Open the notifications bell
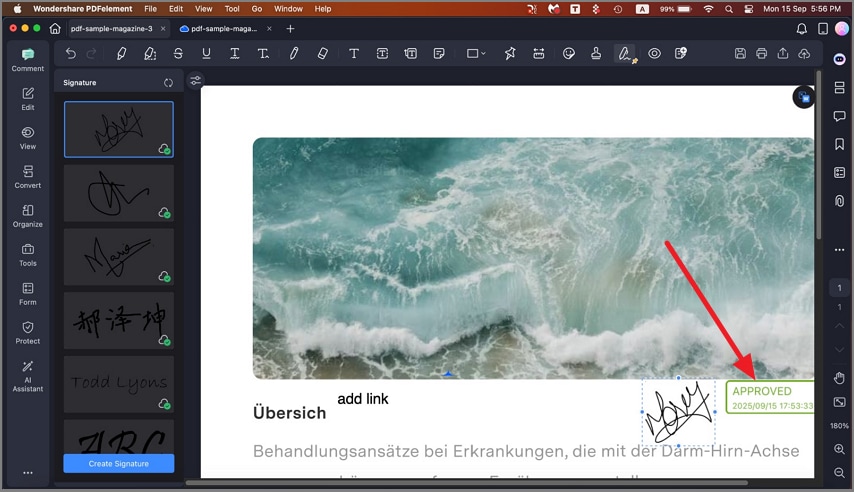854x492 pixels. (x=802, y=29)
